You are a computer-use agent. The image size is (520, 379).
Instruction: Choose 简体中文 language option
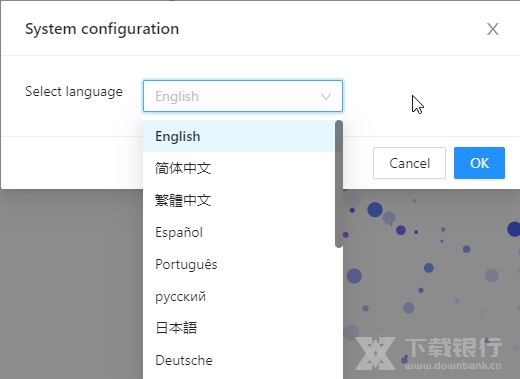click(239, 168)
